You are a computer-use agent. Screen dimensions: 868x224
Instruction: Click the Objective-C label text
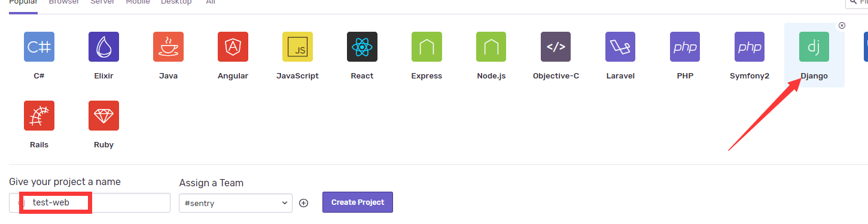coord(556,76)
